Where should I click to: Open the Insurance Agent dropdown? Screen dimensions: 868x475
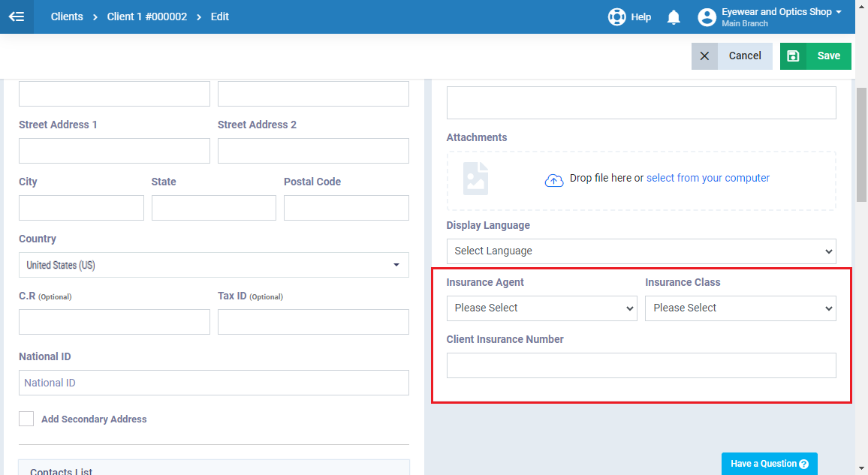coord(541,308)
